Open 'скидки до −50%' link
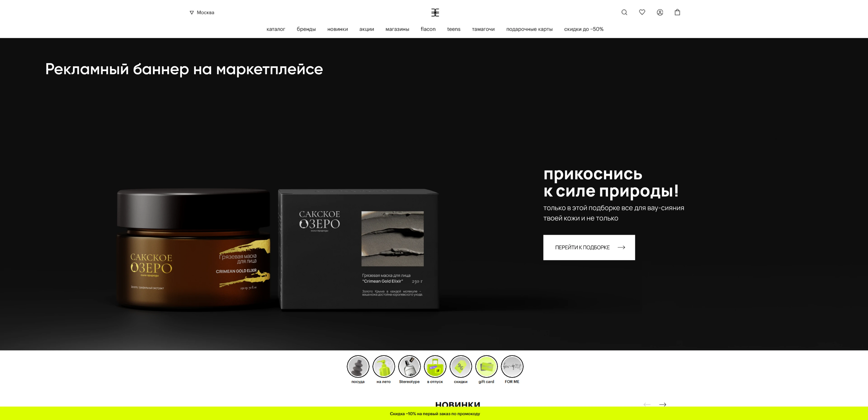 pyautogui.click(x=584, y=29)
